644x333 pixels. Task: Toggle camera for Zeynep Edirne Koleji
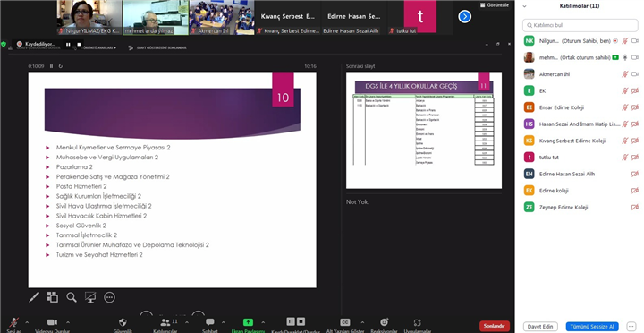click(x=635, y=207)
